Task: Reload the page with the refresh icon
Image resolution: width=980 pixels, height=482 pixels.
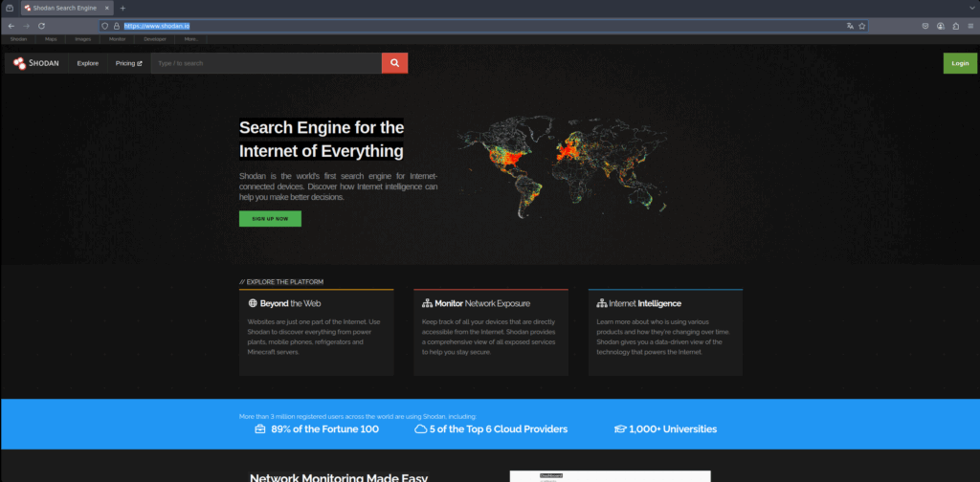Action: point(41,26)
